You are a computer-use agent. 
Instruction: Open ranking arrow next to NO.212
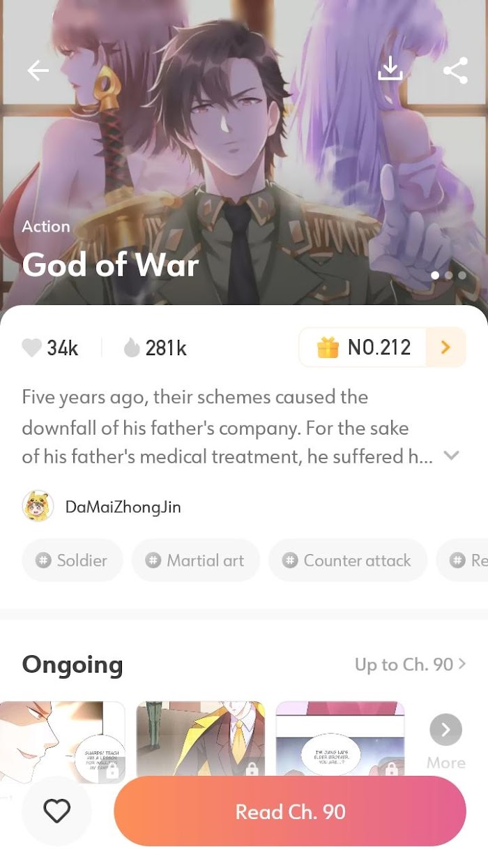(445, 347)
